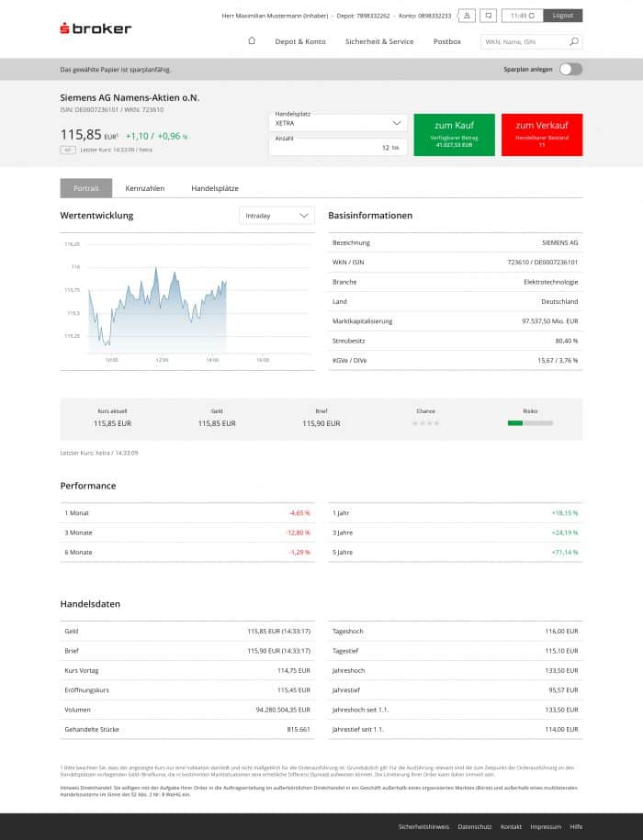Click the Marktkapitalisierung value 97.537,50 Mio. EUR
This screenshot has width=643, height=840.
[549, 321]
